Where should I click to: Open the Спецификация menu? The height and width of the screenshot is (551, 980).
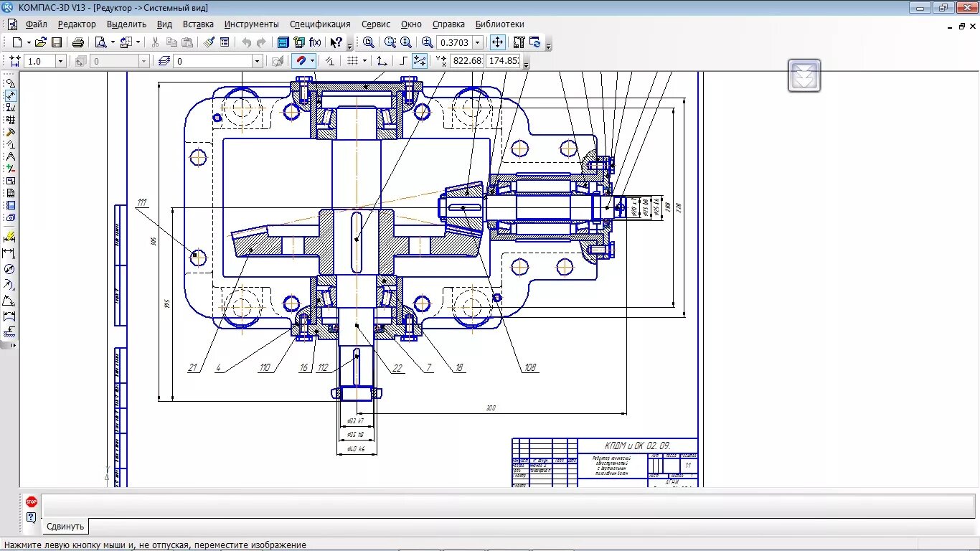320,24
